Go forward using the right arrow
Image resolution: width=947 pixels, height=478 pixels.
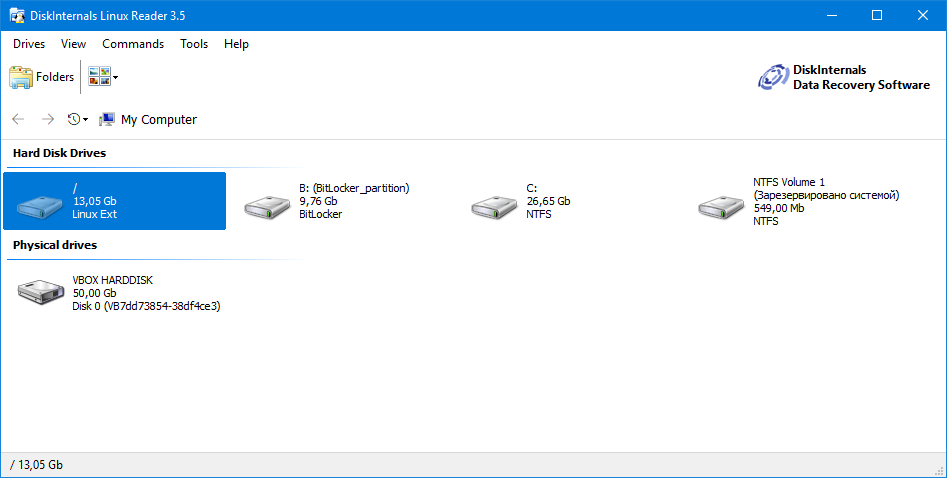[48, 120]
